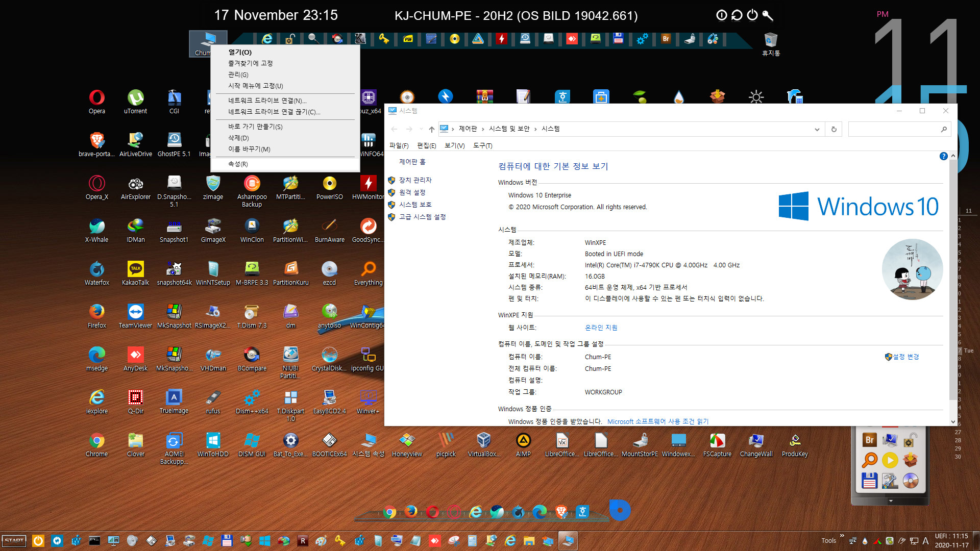
Task: Open the ProduKey desktop icon
Action: pyautogui.click(x=795, y=444)
